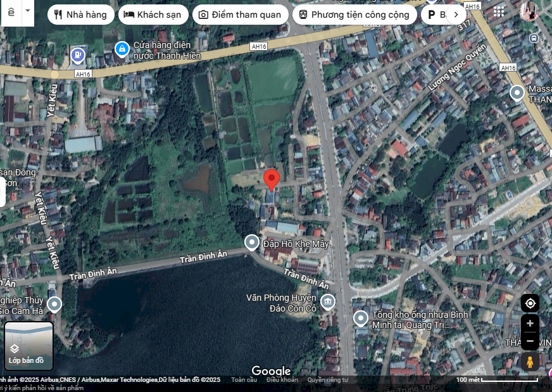552x392 pixels.
Task: Zoom out with the minus button
Action: pyautogui.click(x=530, y=342)
